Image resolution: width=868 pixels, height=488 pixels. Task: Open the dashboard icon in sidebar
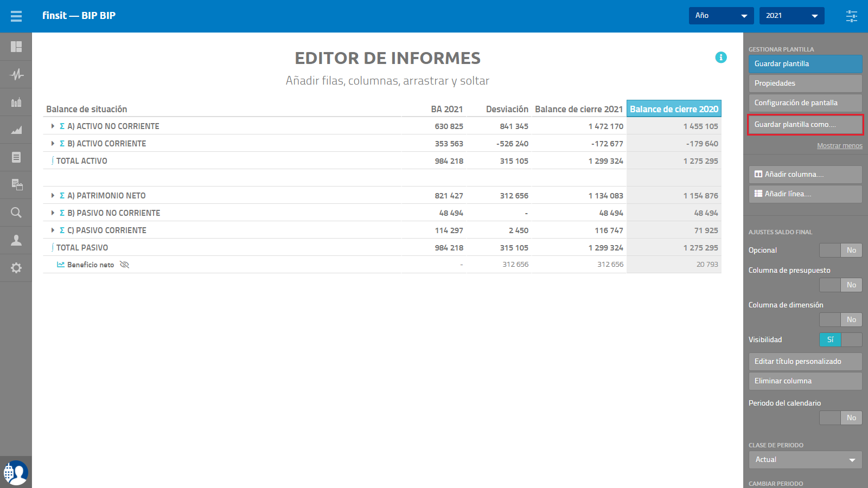tap(16, 47)
